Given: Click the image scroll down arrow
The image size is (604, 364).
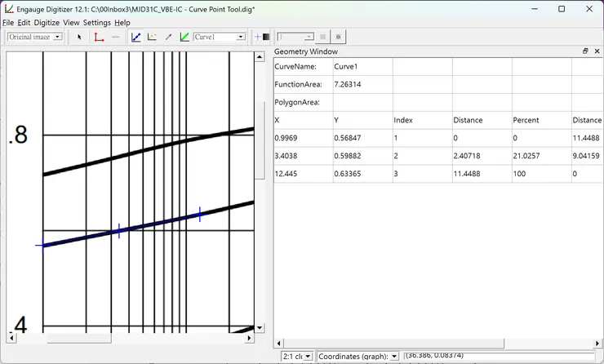Looking at the screenshot, I should pyautogui.click(x=260, y=328).
